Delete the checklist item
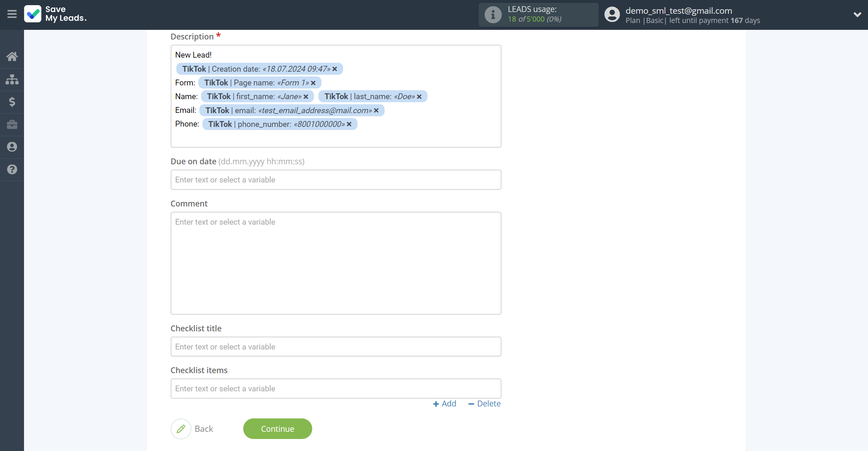The image size is (868, 451). click(484, 404)
